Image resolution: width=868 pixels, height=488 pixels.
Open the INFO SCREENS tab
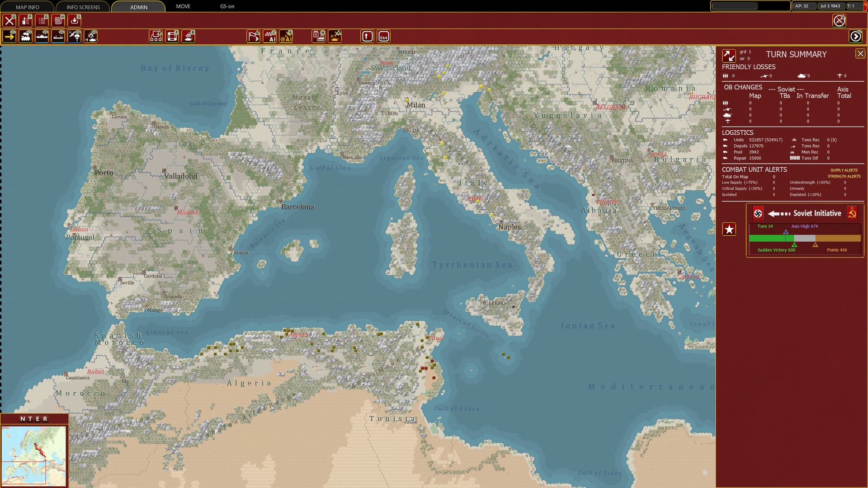pyautogui.click(x=83, y=7)
